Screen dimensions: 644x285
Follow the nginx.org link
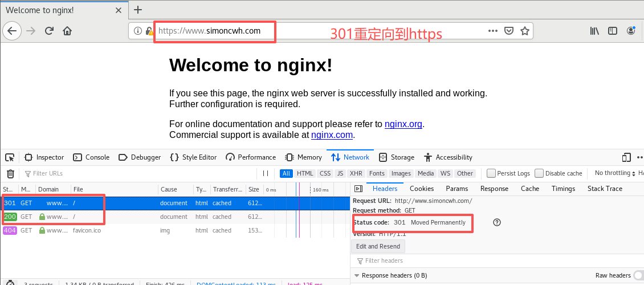coord(403,124)
